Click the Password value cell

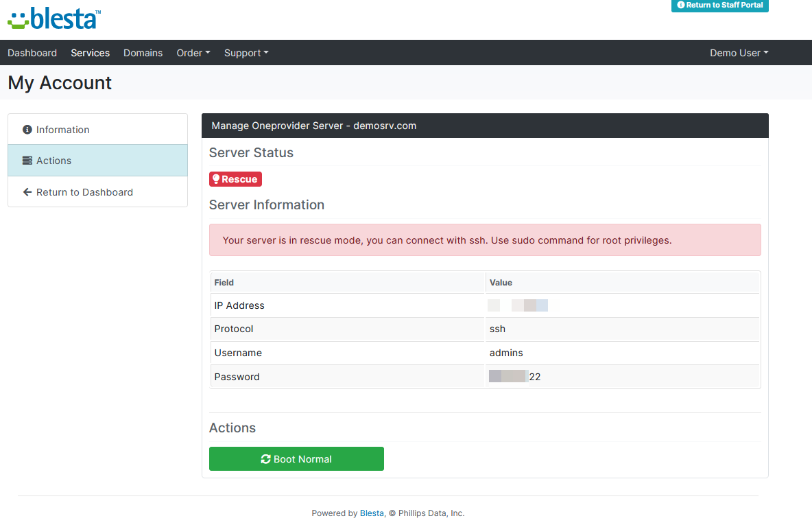pos(623,377)
